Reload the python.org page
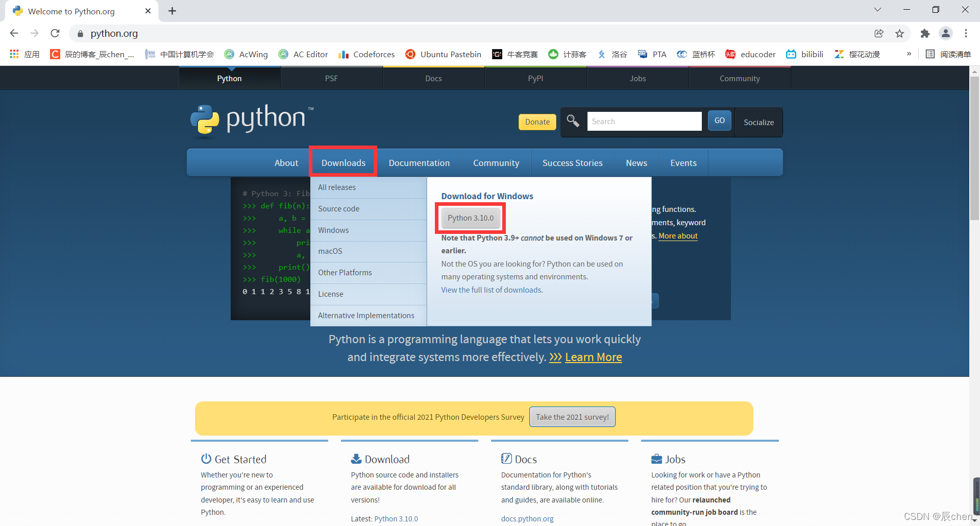Viewport: 980px width, 526px height. pyautogui.click(x=55, y=33)
